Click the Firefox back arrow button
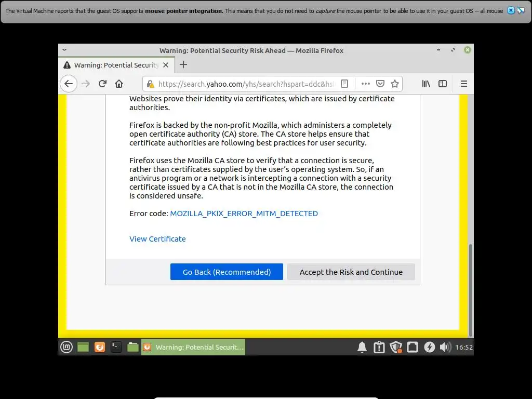532x399 pixels. click(x=69, y=84)
